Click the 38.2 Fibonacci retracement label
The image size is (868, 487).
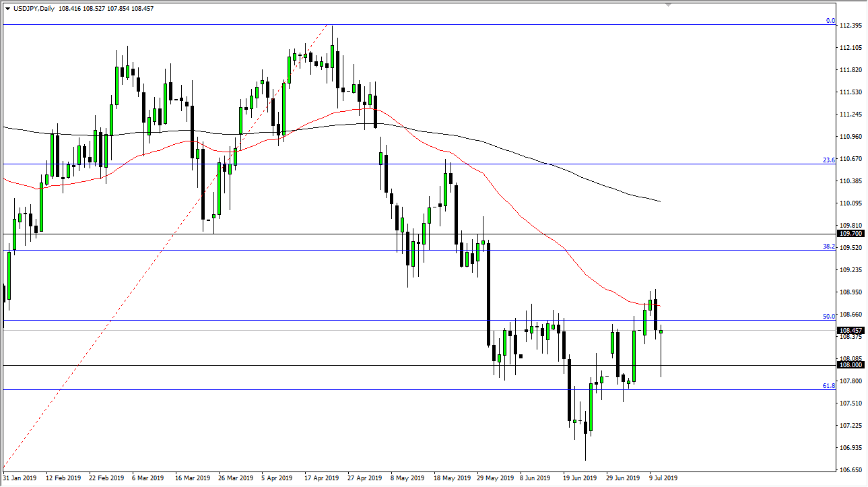(829, 247)
